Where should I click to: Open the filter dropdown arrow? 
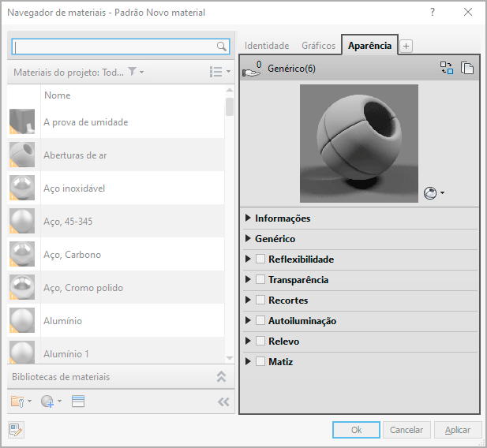(141, 72)
